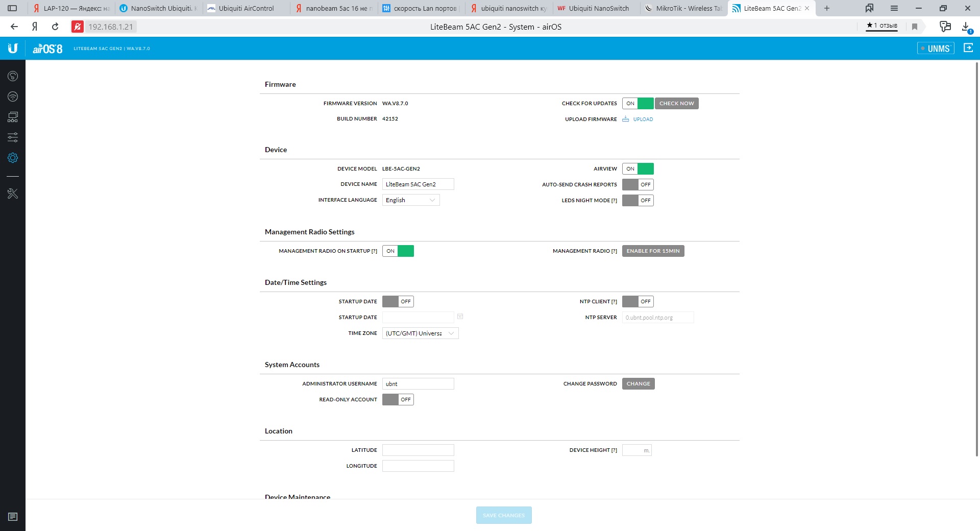
Task: Open a new browser tab
Action: point(827,8)
